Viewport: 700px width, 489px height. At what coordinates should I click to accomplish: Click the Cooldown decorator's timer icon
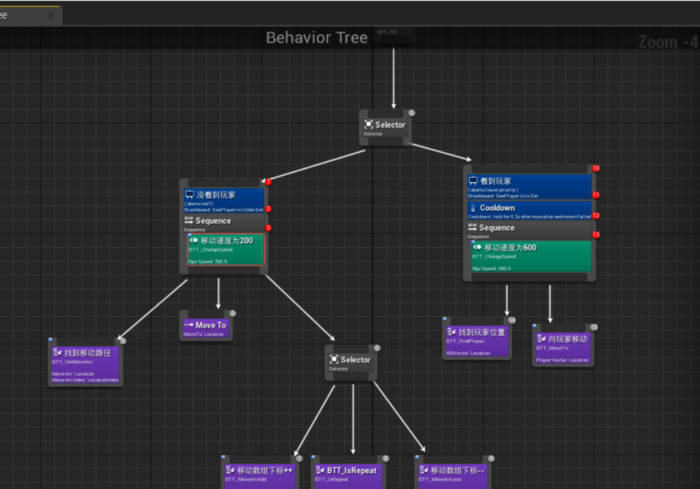[x=473, y=208]
